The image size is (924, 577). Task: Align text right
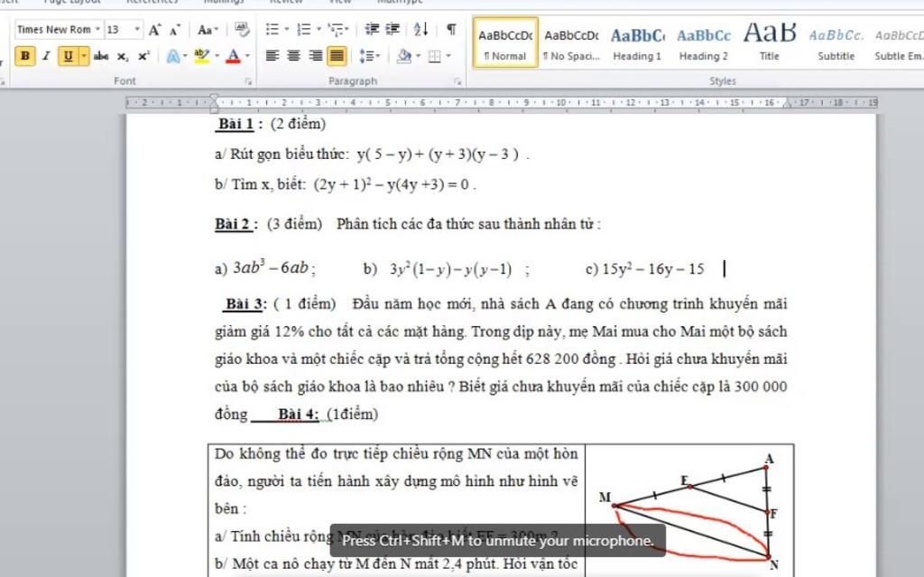[315, 56]
